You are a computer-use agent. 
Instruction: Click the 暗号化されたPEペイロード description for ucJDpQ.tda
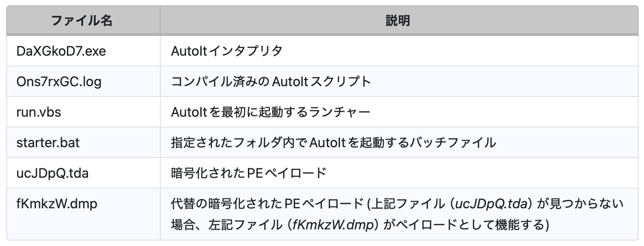pyautogui.click(x=248, y=173)
